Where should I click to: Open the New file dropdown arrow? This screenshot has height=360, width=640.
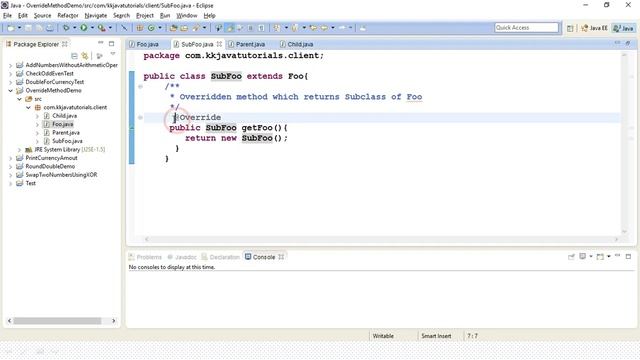pyautogui.click(x=19, y=28)
